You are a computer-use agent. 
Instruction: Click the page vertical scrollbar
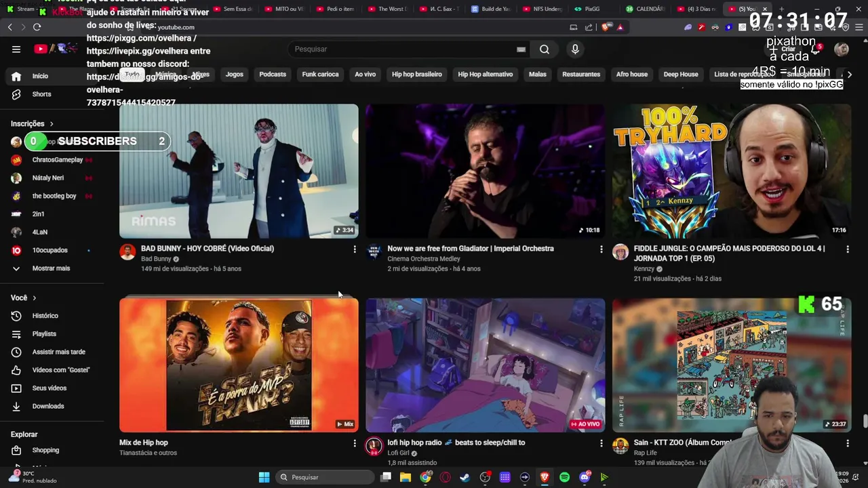click(x=865, y=420)
